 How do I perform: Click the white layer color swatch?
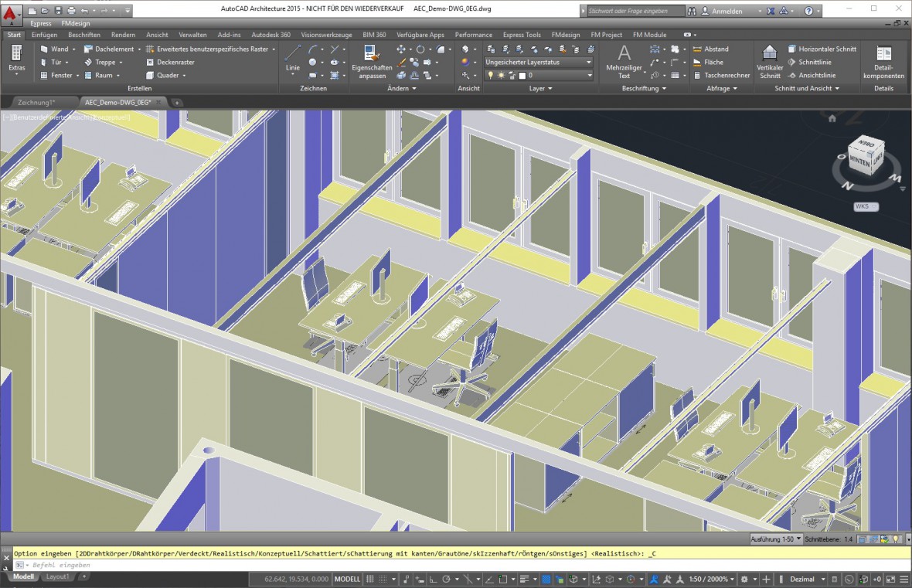pos(522,76)
